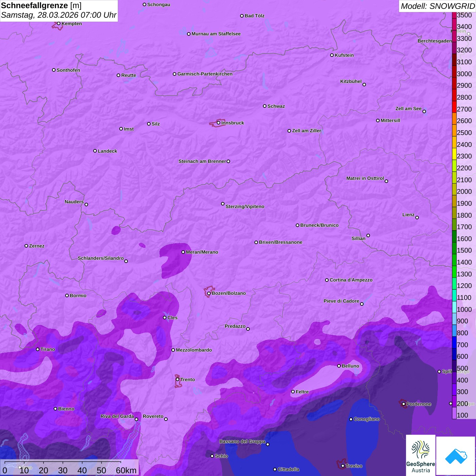The height and width of the screenshot is (476, 476).
Task: Click the Belluno location dot
Action: point(339,366)
